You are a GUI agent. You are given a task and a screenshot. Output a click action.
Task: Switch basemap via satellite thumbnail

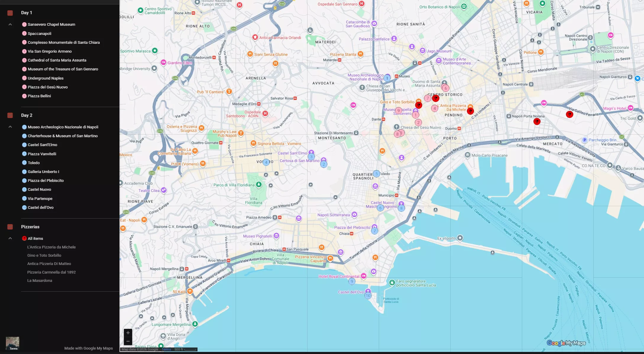pyautogui.click(x=12, y=344)
